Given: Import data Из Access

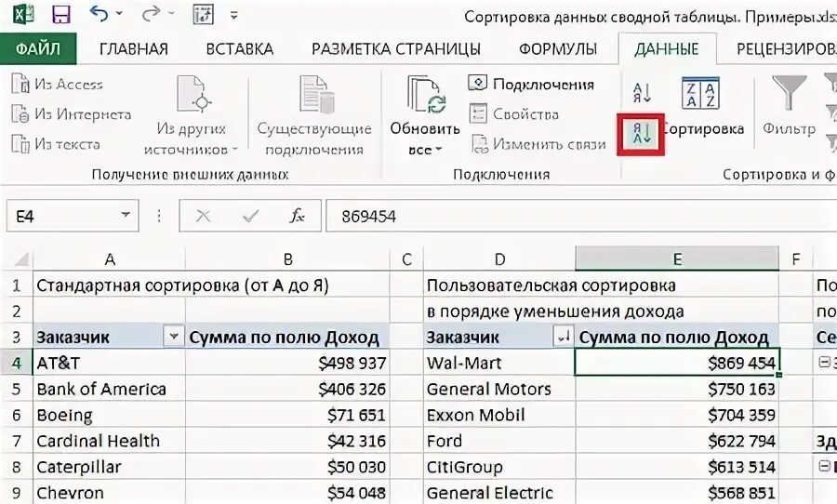Looking at the screenshot, I should click(x=57, y=84).
